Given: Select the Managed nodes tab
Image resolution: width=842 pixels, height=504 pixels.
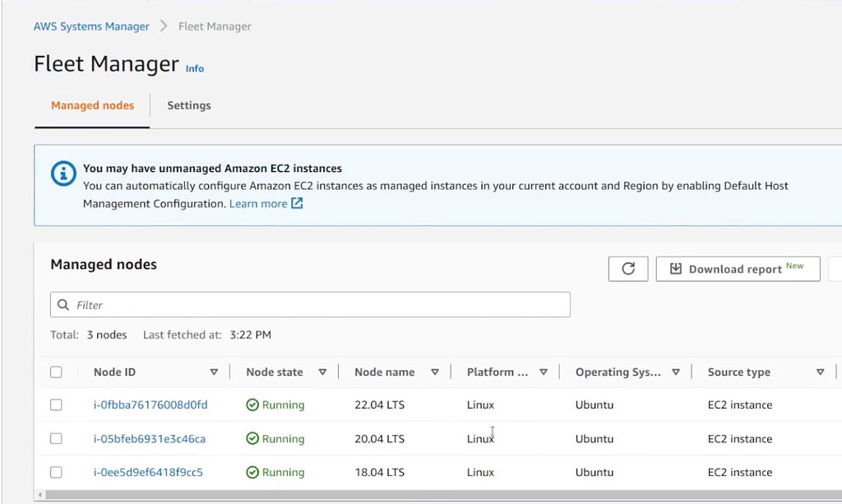Looking at the screenshot, I should coord(92,105).
